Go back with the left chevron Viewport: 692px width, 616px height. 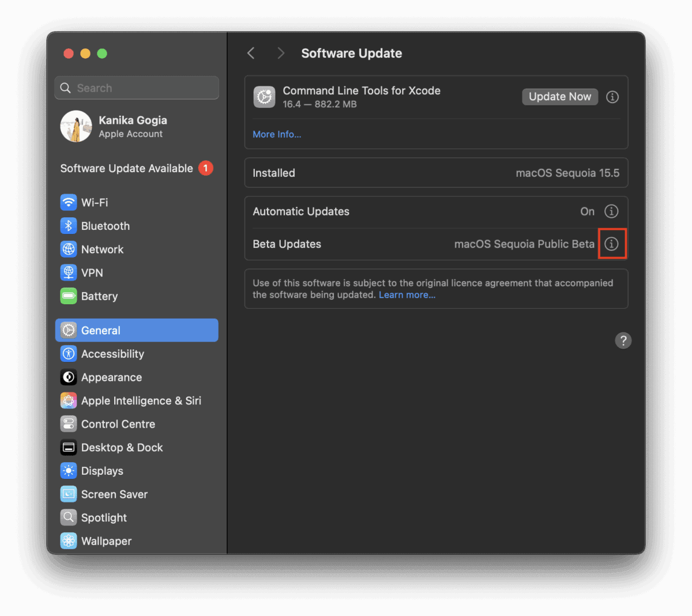tap(251, 53)
